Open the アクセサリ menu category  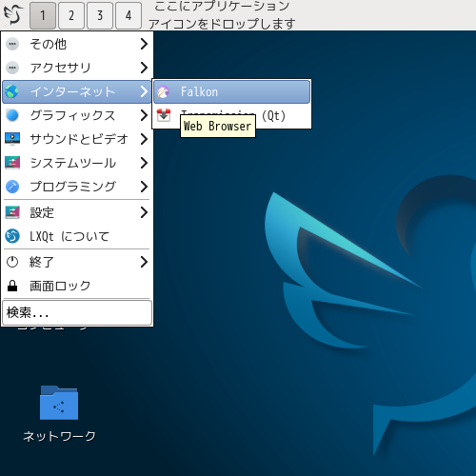[77, 68]
